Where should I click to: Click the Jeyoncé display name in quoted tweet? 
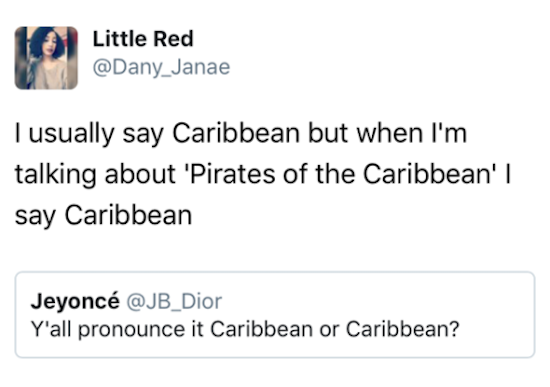75,301
